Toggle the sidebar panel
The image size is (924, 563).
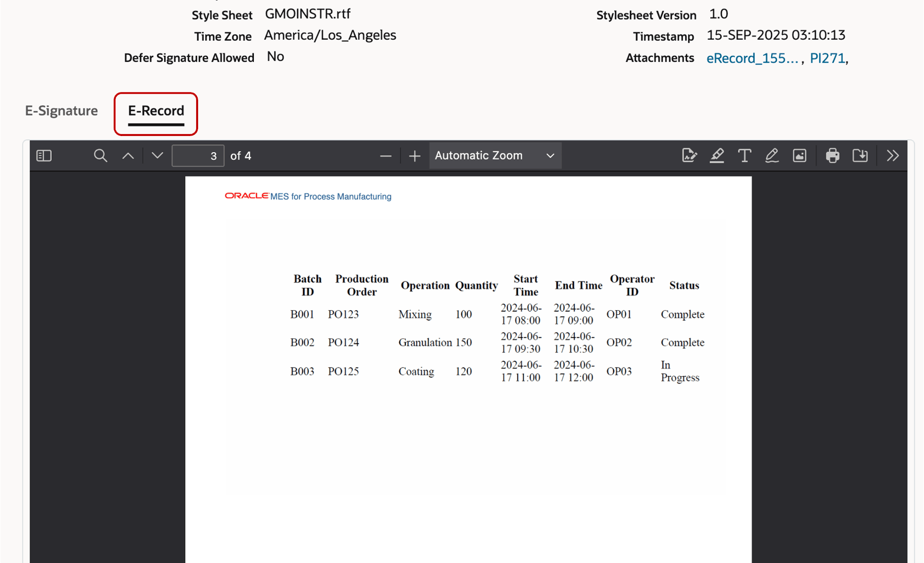click(44, 155)
